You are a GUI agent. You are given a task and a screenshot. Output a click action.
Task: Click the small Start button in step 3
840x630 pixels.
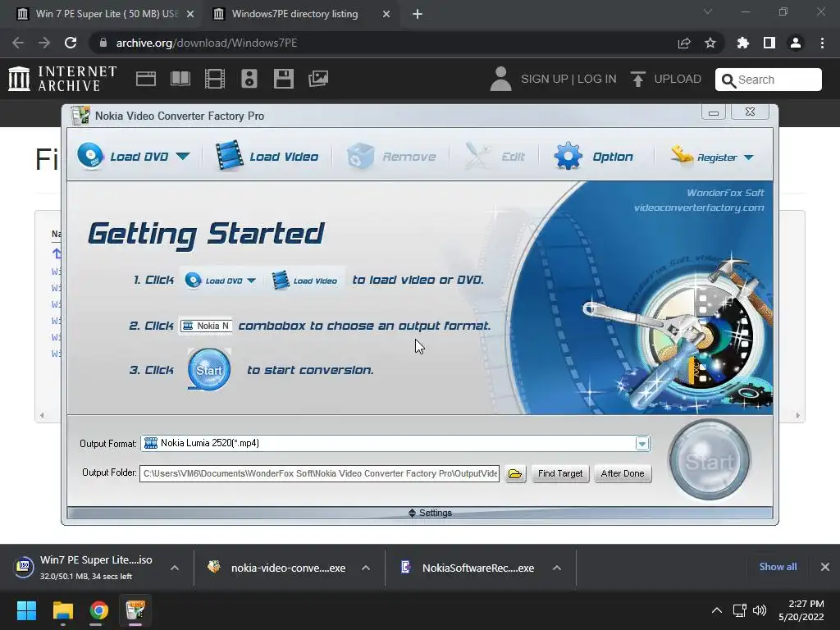click(x=209, y=370)
